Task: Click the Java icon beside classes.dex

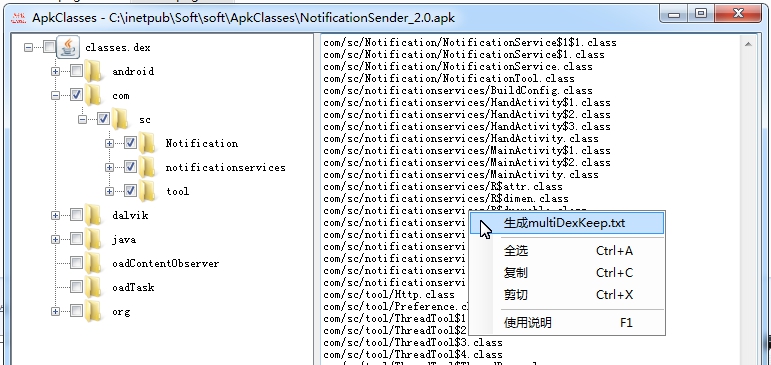Action: 68,47
